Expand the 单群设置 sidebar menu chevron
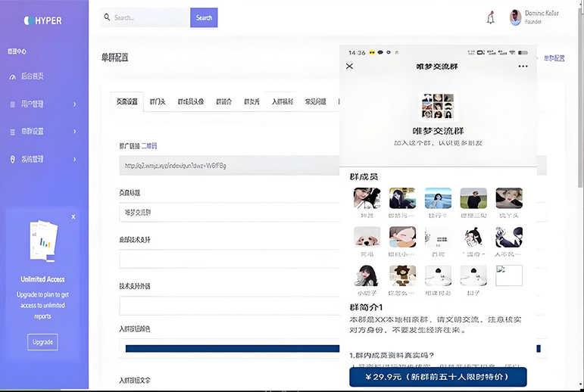 (74, 132)
